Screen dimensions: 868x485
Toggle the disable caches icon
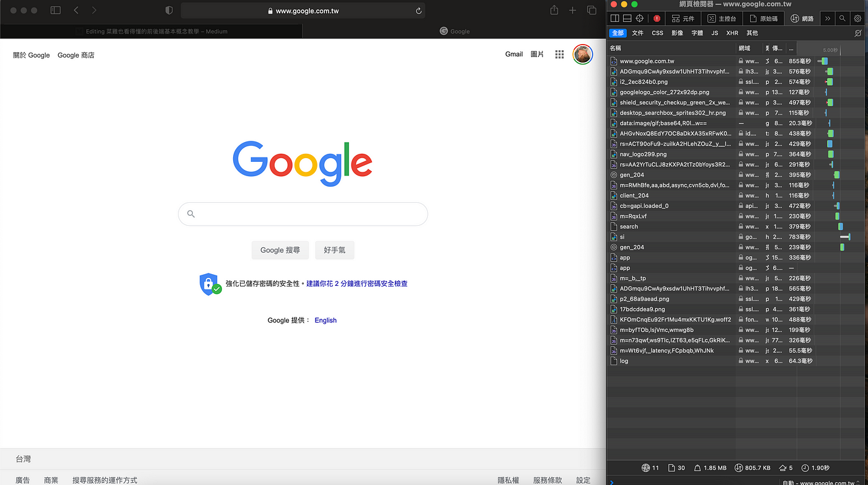tap(858, 33)
